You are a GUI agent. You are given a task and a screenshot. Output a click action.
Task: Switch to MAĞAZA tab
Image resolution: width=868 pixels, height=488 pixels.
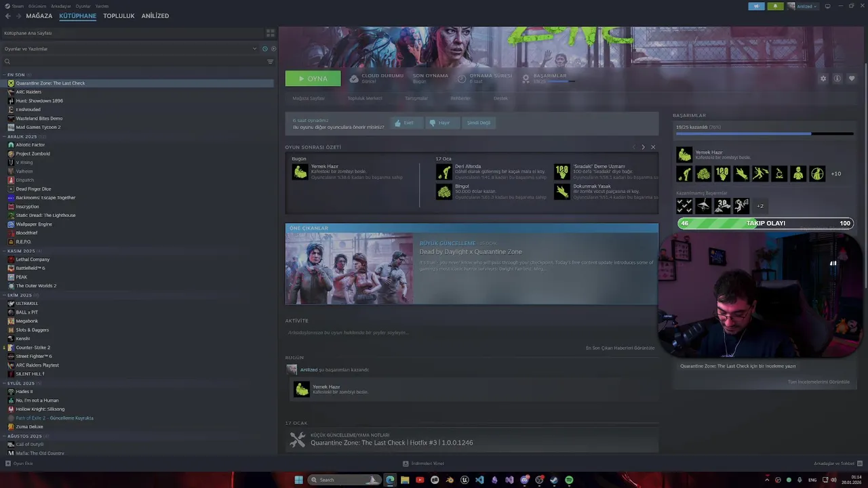pyautogui.click(x=39, y=16)
